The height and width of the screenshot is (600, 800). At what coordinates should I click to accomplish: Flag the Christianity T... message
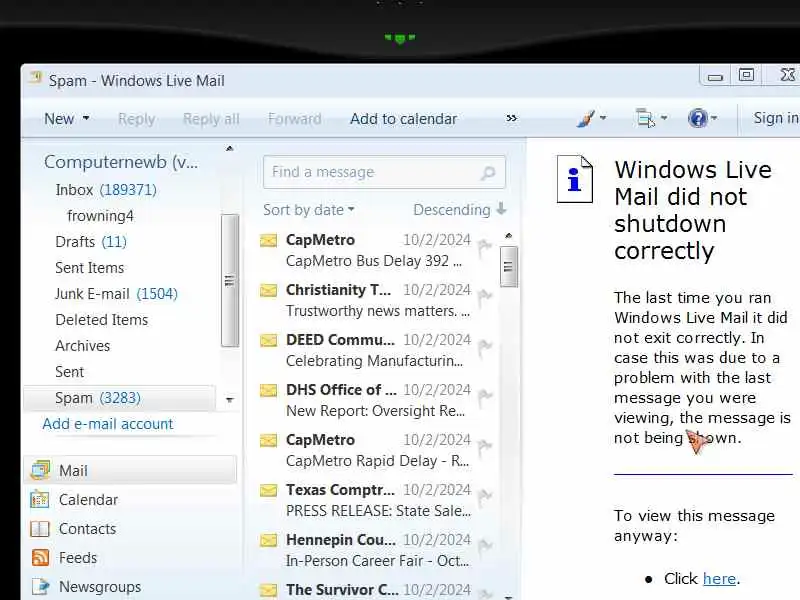485,297
